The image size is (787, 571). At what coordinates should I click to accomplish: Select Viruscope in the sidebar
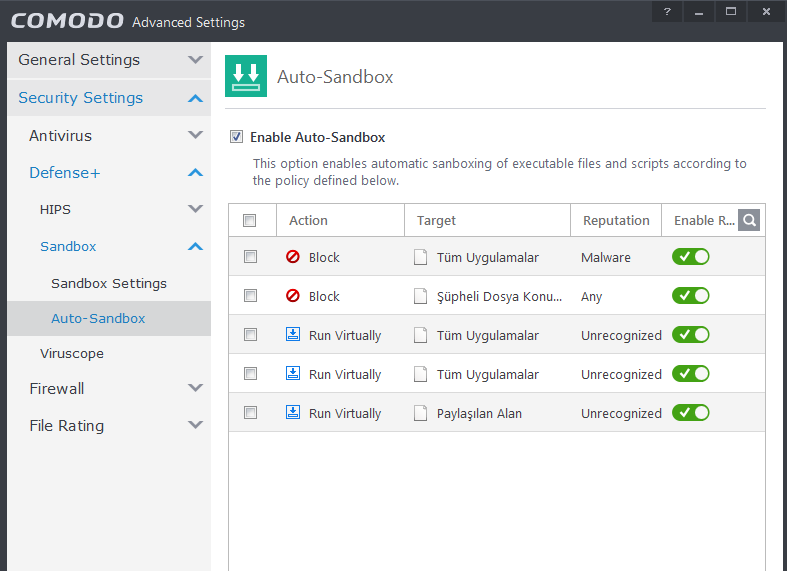tap(72, 353)
